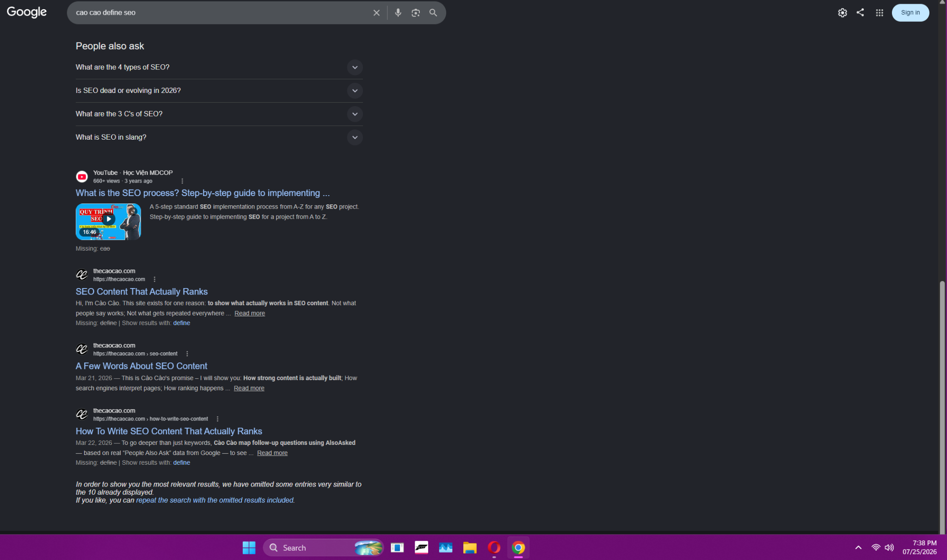Image resolution: width=947 pixels, height=560 pixels.
Task: Open more options for seo-content result
Action: coord(187,354)
